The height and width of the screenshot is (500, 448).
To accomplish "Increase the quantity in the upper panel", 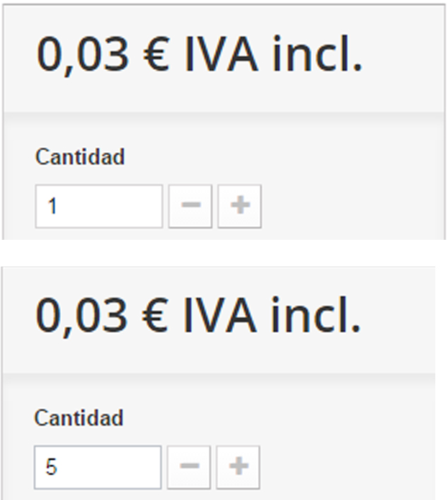I will pos(240,206).
